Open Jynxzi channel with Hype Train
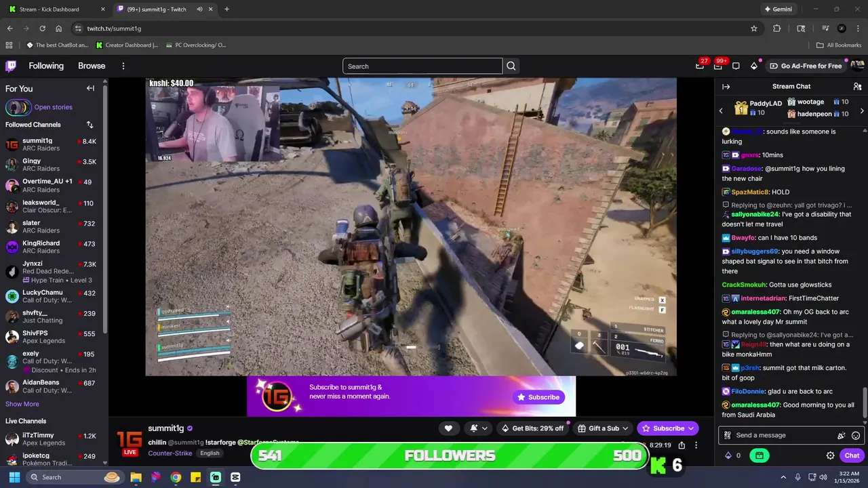The width and height of the screenshot is (868, 488). (x=52, y=272)
